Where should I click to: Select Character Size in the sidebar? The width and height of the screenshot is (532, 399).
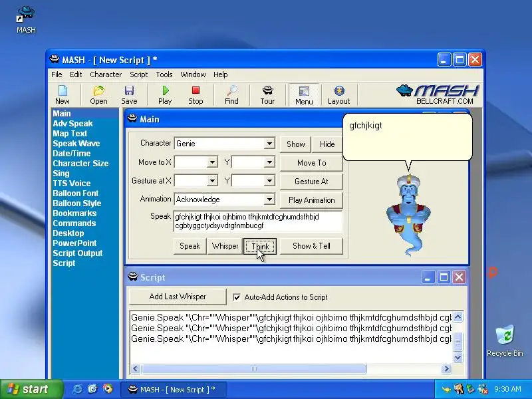[80, 163]
